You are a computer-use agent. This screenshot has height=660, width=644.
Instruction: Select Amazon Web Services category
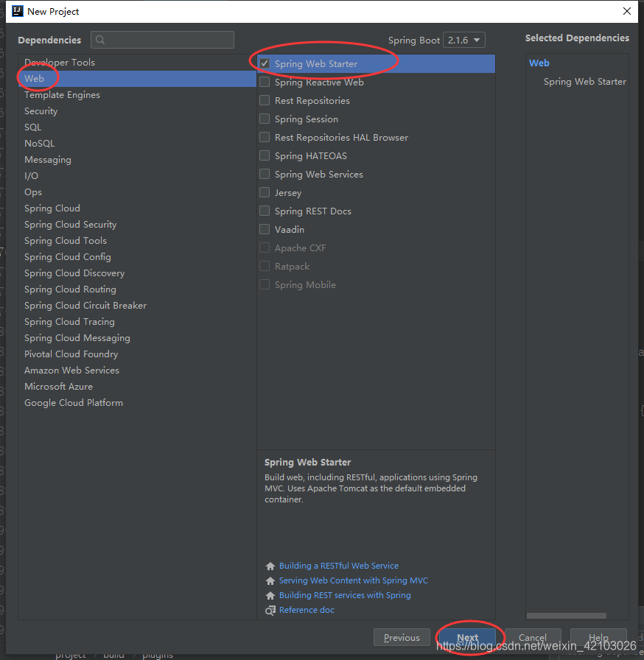[x=137, y=371]
